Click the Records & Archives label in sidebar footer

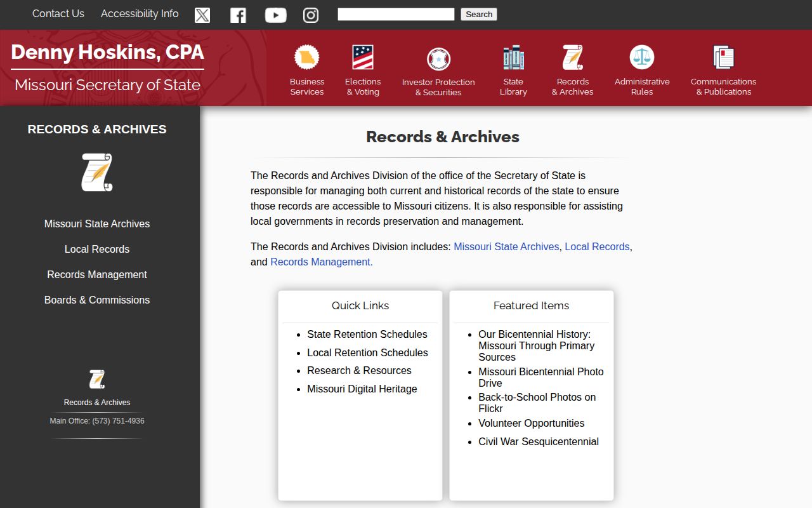click(97, 403)
